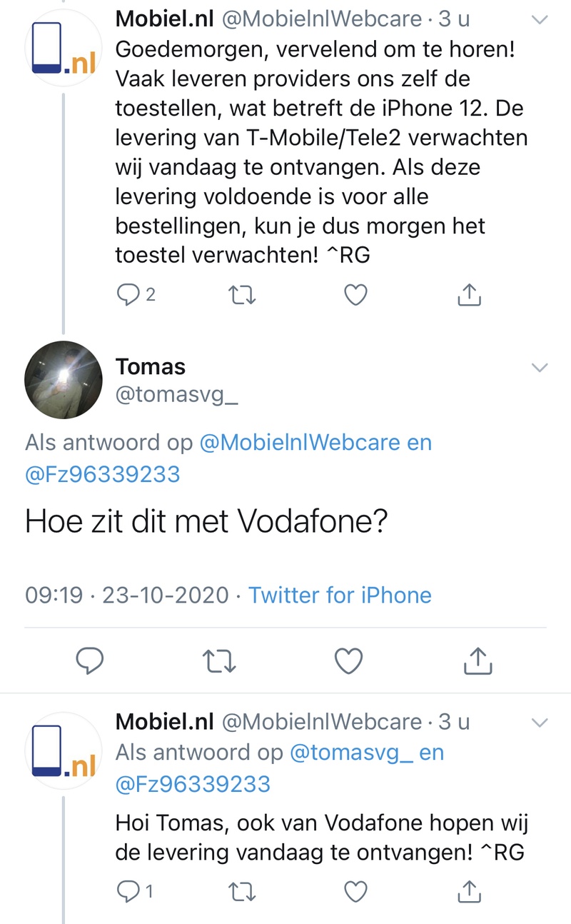Tap the @MobielnlWebcare mention in Tomas's reply

pyautogui.click(x=300, y=443)
